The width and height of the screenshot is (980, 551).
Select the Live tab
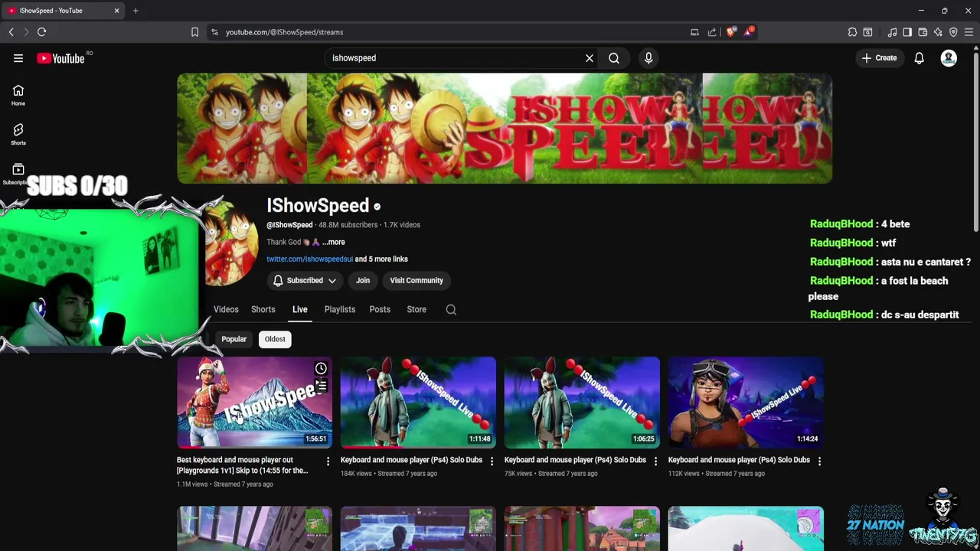pos(299,310)
